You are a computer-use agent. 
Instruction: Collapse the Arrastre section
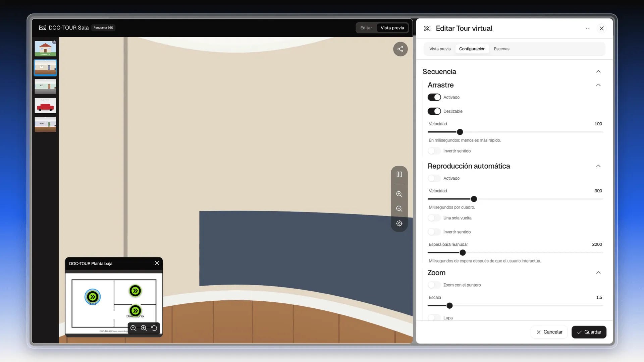pos(598,85)
